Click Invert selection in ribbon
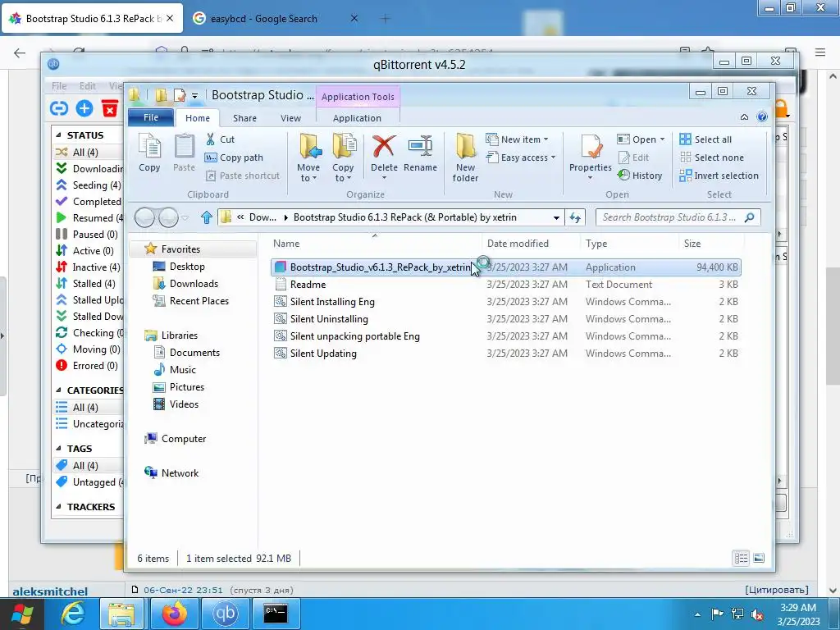The image size is (840, 630). pyautogui.click(x=719, y=176)
